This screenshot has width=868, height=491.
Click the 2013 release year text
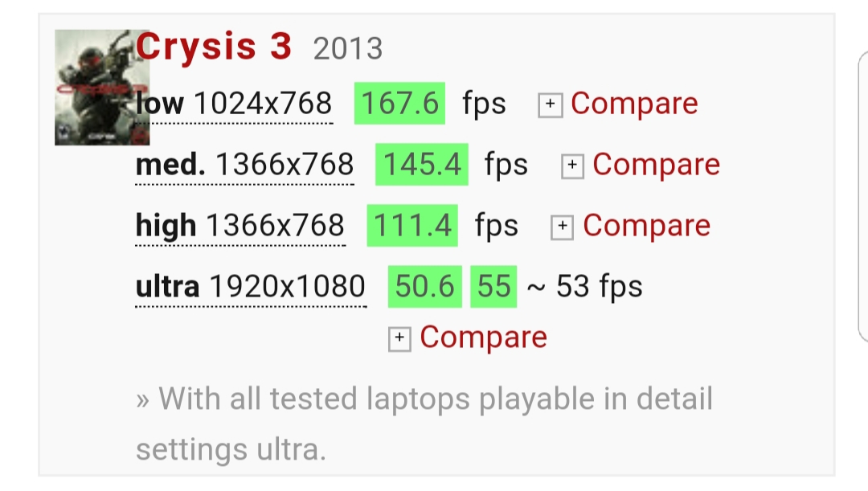[348, 49]
